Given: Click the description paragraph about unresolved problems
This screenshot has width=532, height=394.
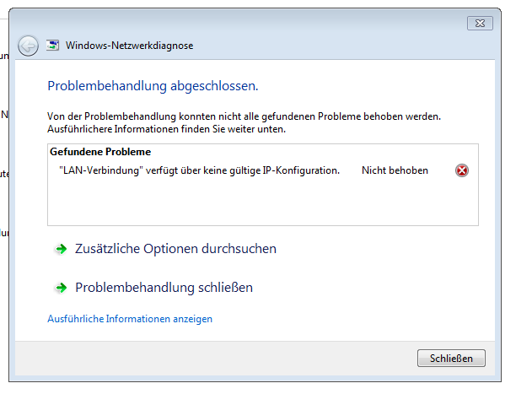Looking at the screenshot, I should [x=244, y=122].
